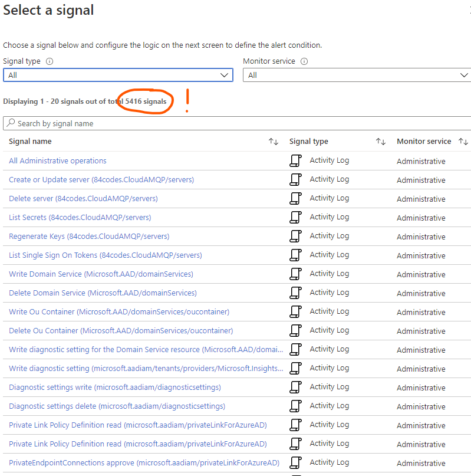The height and width of the screenshot is (476, 471).
Task: Select Diagnostic settings write signal
Action: click(x=115, y=388)
